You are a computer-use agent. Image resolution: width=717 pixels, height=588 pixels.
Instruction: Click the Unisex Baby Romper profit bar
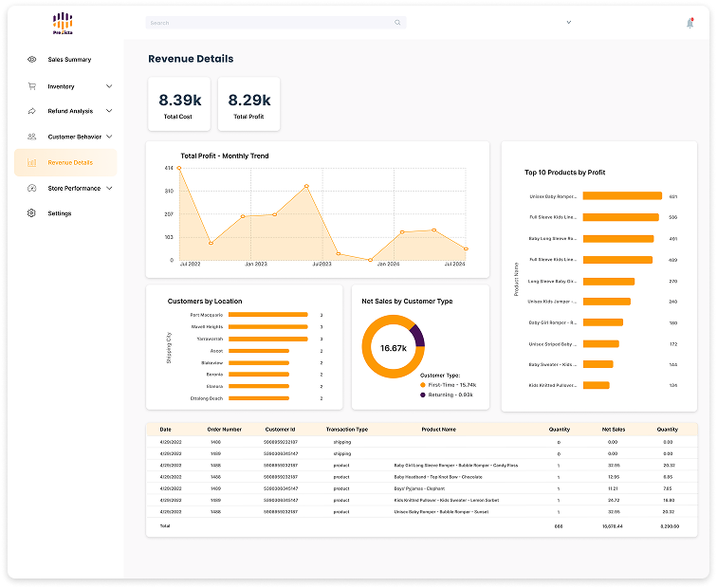pyautogui.click(x=622, y=196)
